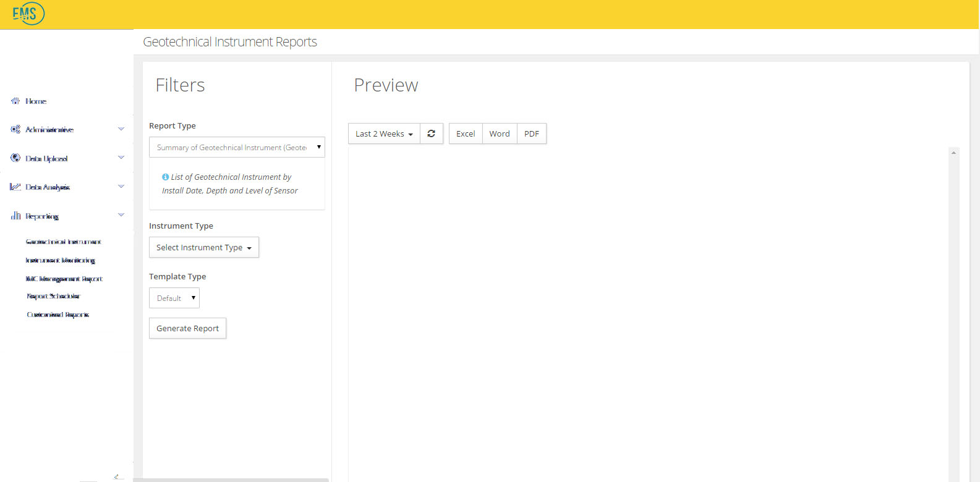This screenshot has height=482, width=980.
Task: Export preview to PDF
Action: 532,133
